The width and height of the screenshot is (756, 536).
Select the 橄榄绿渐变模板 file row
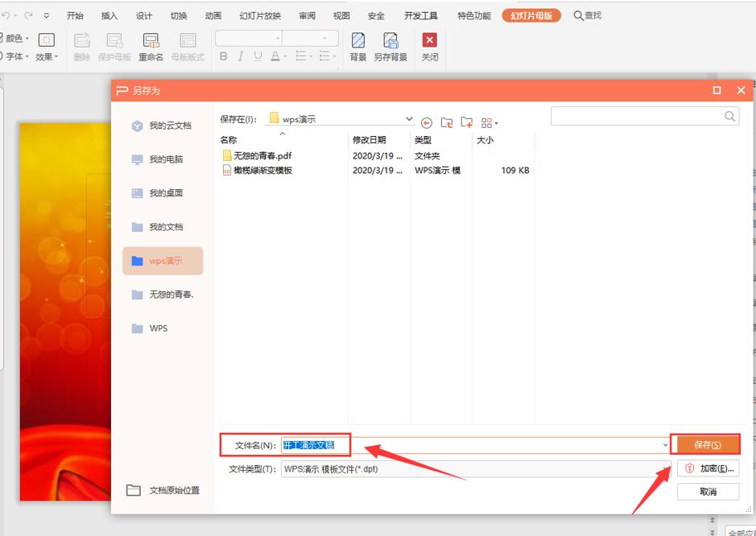click(376, 170)
